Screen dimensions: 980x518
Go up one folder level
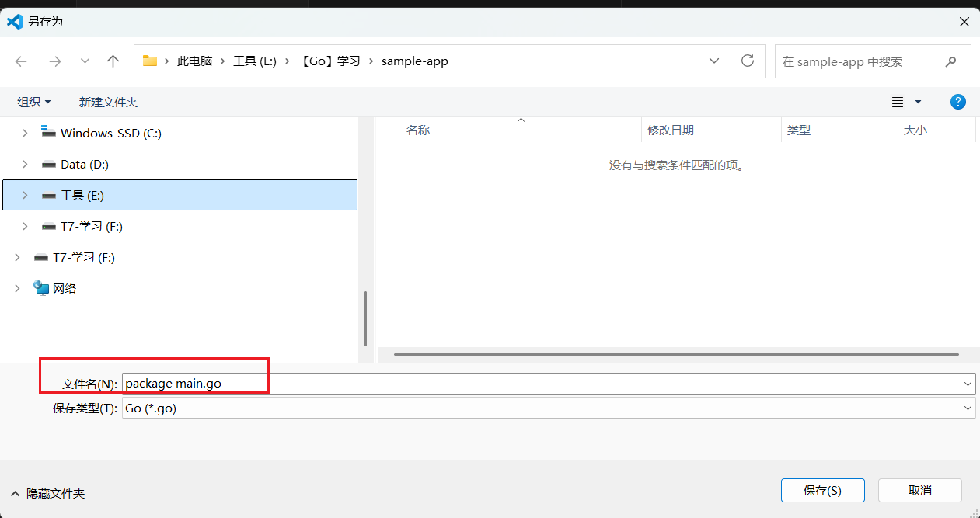[x=113, y=61]
